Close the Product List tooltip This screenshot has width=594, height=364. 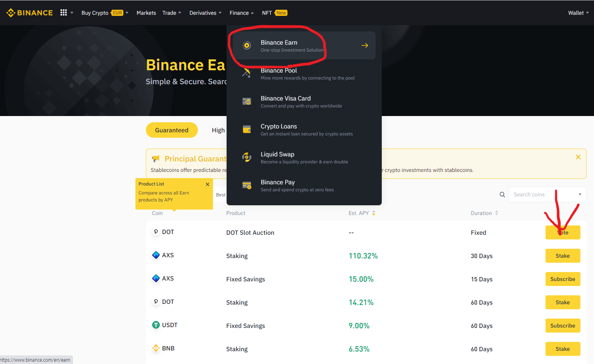(208, 184)
